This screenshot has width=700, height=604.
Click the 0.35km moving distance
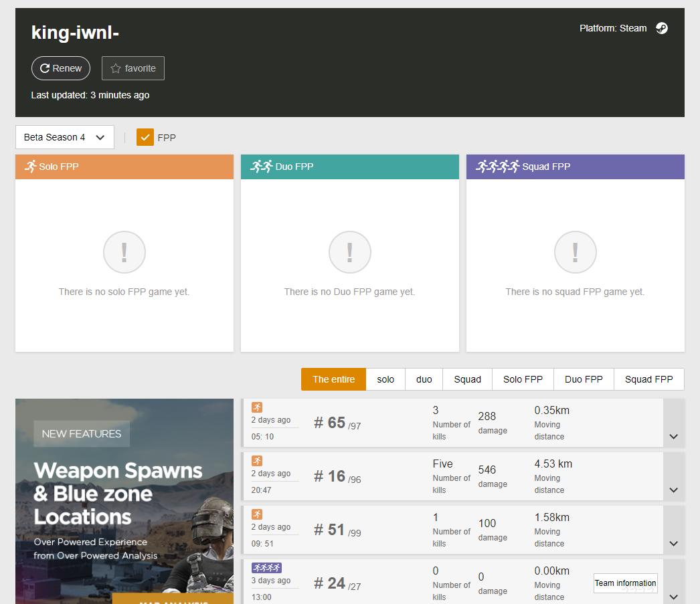(552, 411)
